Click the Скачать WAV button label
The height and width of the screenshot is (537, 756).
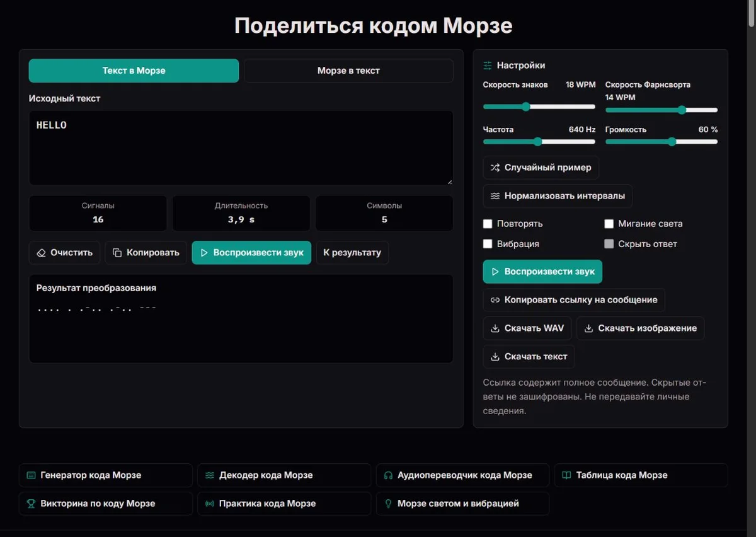coord(534,328)
